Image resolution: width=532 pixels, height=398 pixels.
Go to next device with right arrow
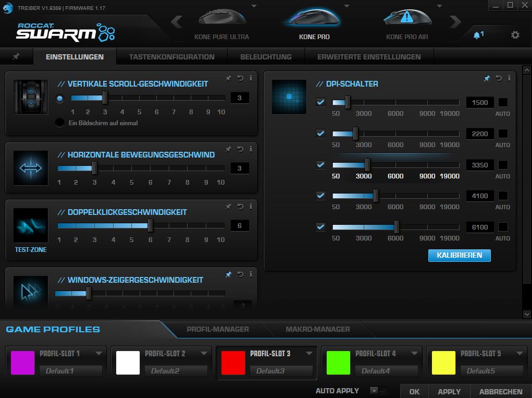click(455, 22)
